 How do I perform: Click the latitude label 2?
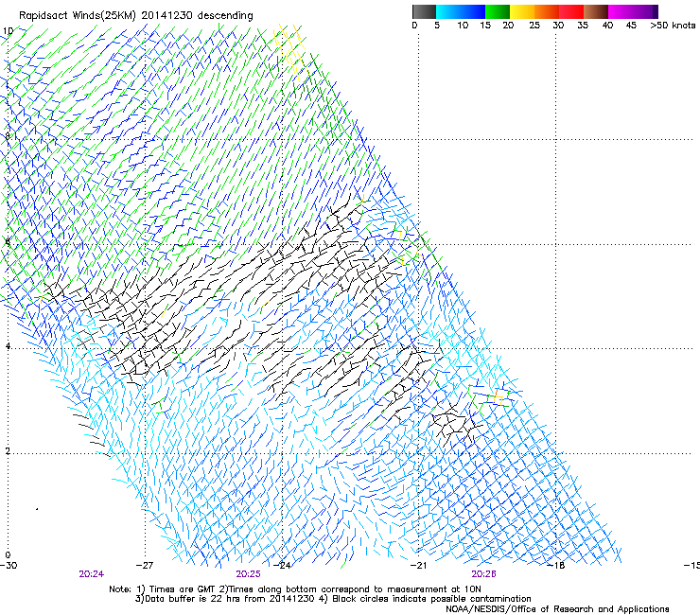(x=8, y=451)
